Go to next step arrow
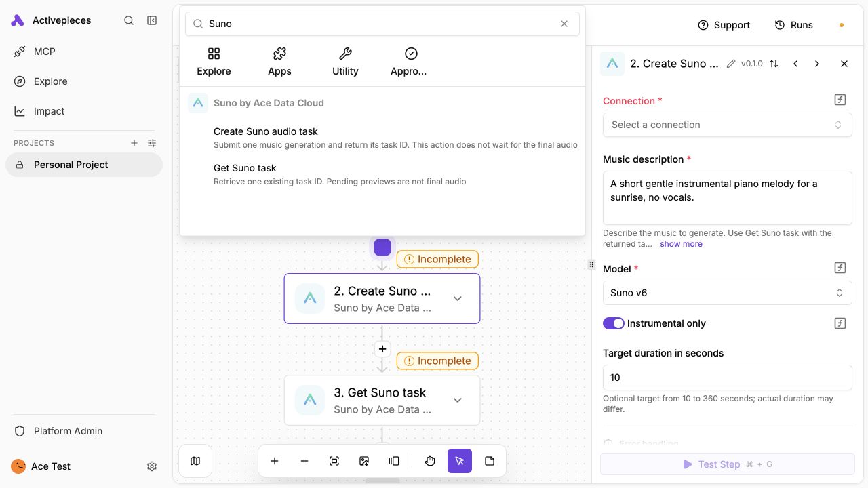 click(817, 64)
